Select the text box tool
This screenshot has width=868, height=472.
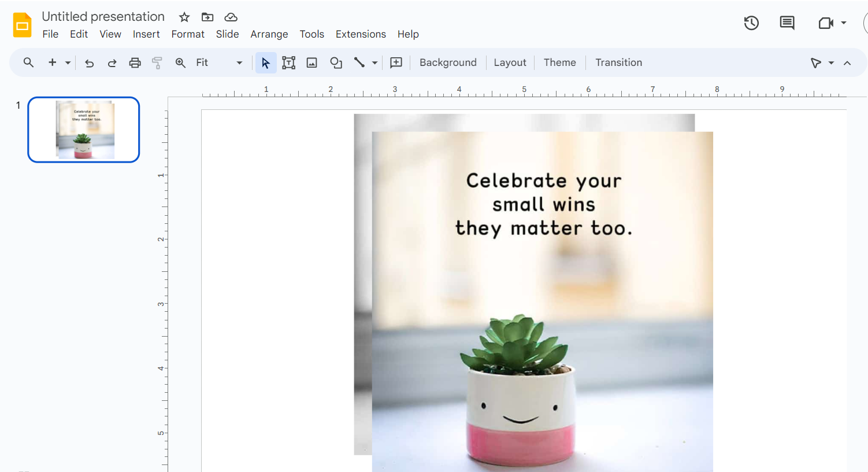288,62
